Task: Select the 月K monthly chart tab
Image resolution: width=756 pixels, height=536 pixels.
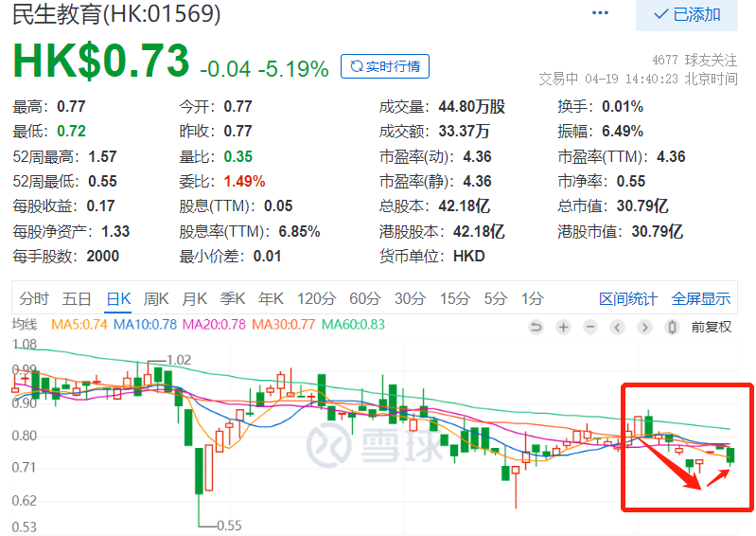Action: (x=194, y=299)
